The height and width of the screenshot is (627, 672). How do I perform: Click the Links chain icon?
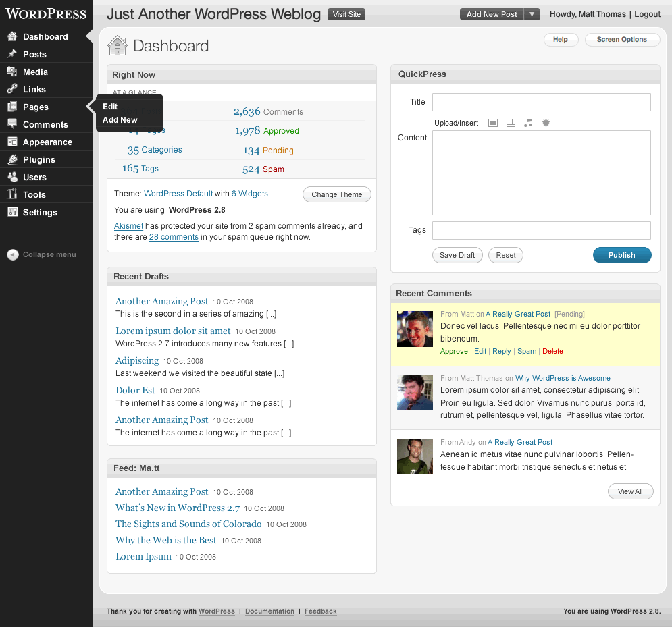[12, 89]
